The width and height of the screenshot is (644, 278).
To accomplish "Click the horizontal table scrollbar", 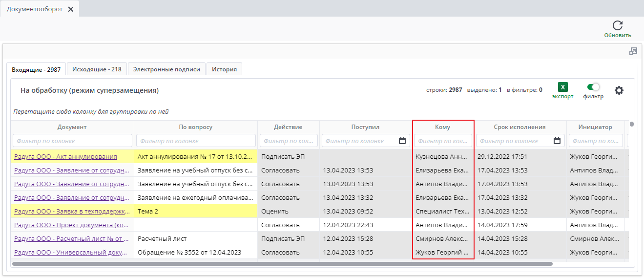I will [x=282, y=264].
